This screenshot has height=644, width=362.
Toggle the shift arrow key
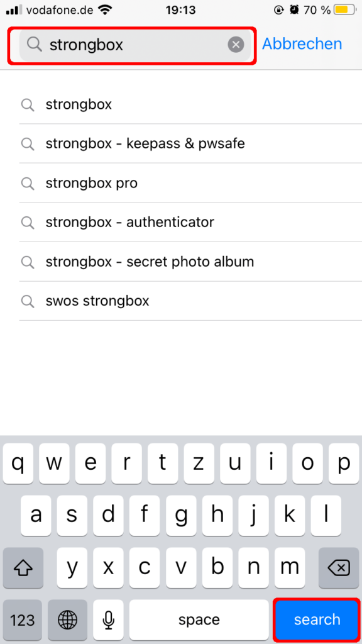[x=23, y=568]
